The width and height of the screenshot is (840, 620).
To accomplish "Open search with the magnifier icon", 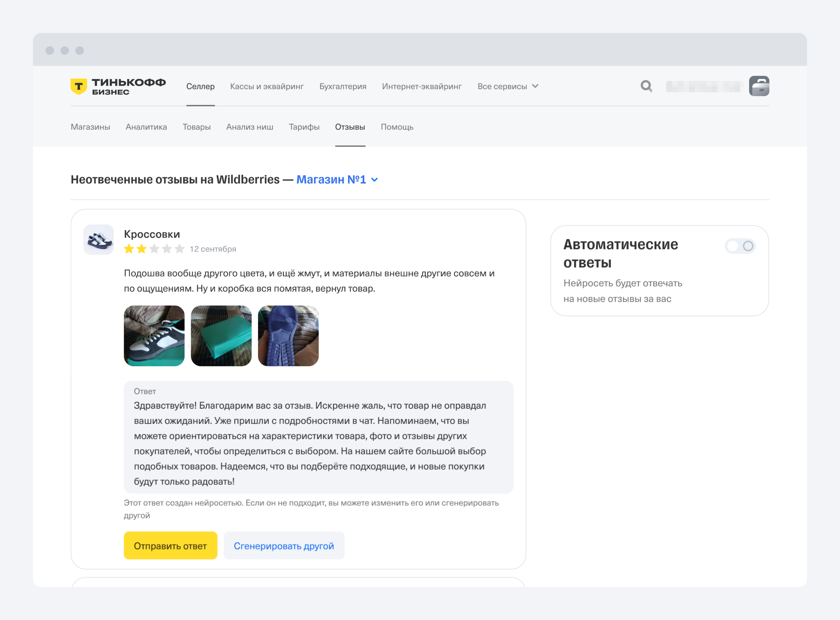I will pos(646,86).
